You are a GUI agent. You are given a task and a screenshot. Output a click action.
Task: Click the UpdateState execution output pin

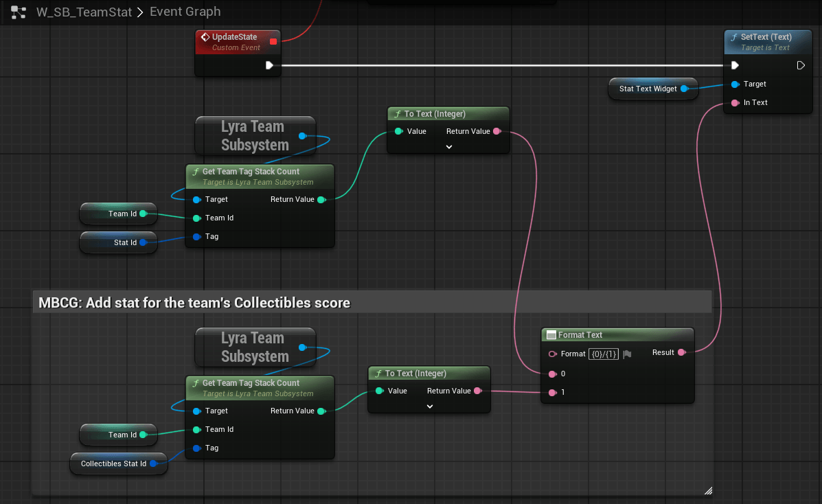click(269, 65)
